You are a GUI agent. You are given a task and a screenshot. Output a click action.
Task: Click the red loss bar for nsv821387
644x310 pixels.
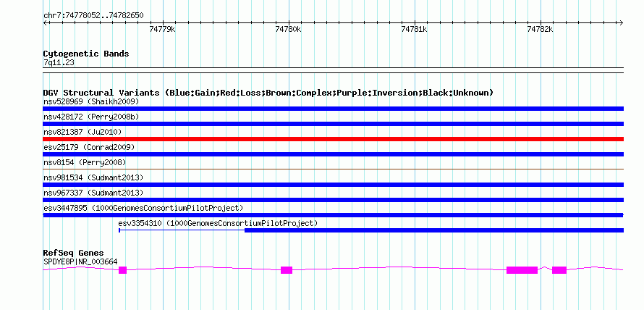point(333,139)
